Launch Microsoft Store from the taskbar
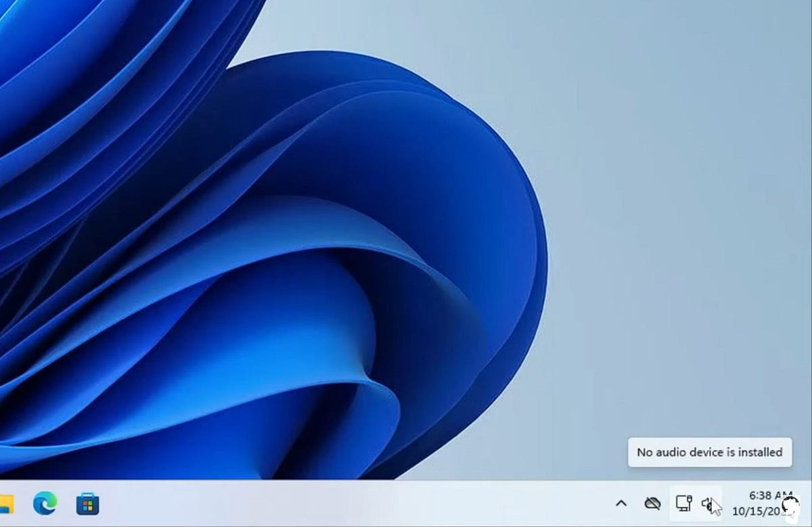This screenshot has height=527, width=812. pyautogui.click(x=87, y=504)
